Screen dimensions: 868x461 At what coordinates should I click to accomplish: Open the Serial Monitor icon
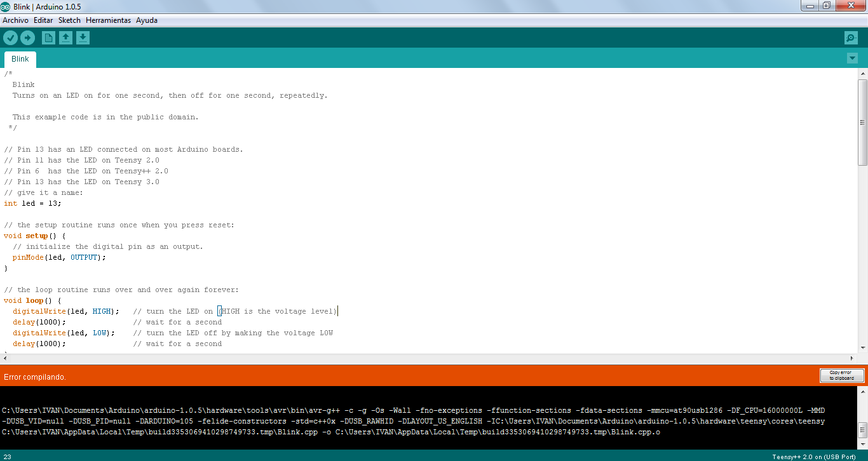(850, 37)
